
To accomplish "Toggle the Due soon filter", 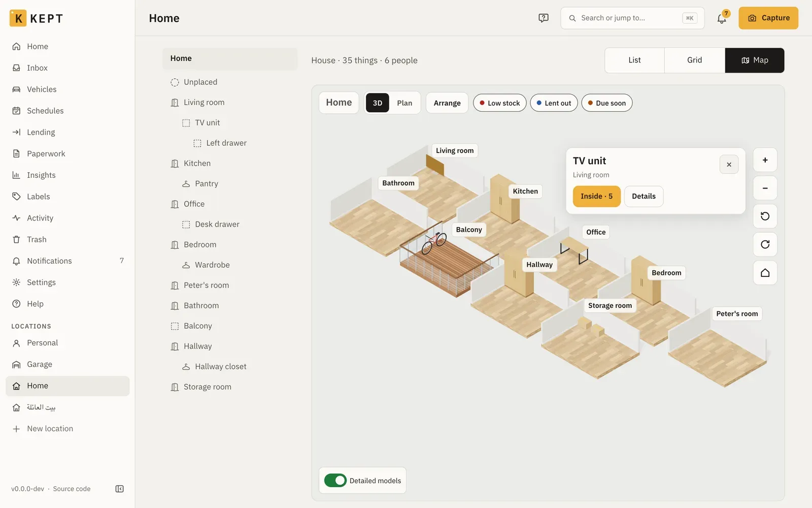I will pos(606,103).
